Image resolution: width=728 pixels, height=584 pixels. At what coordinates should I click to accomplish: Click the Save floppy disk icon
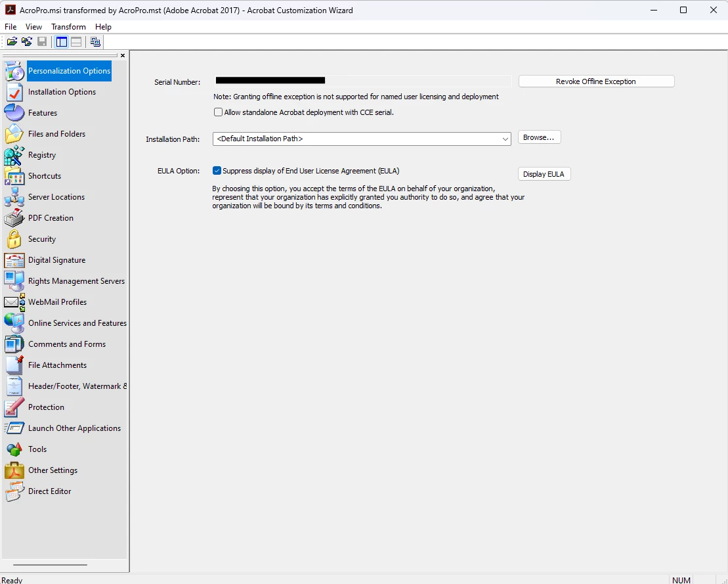[42, 42]
